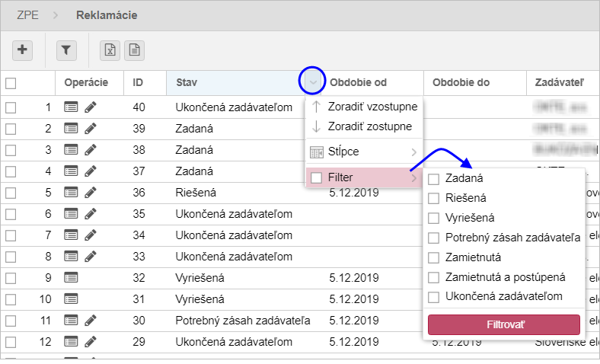This screenshot has width=600, height=364.
Task: Choose Zoradiť vzostupne sort option
Action: click(363, 107)
